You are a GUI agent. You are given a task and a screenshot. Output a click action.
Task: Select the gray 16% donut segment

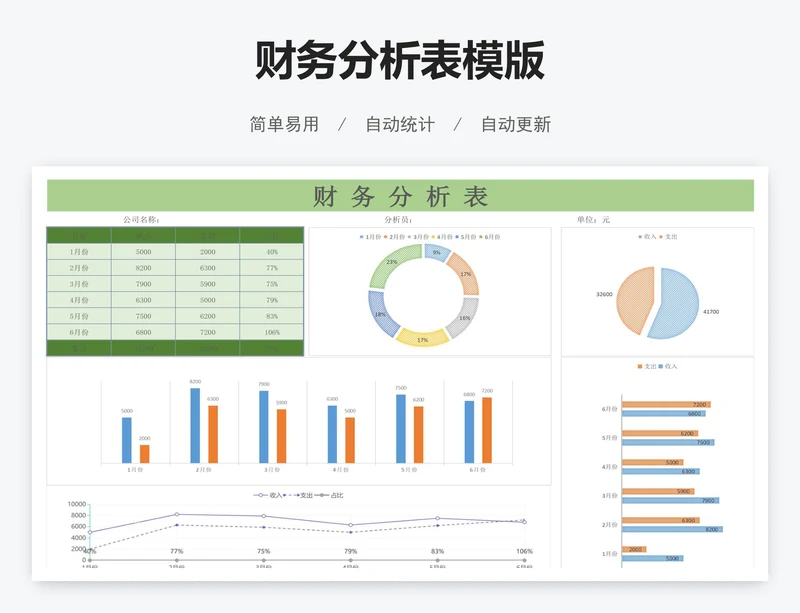(464, 318)
